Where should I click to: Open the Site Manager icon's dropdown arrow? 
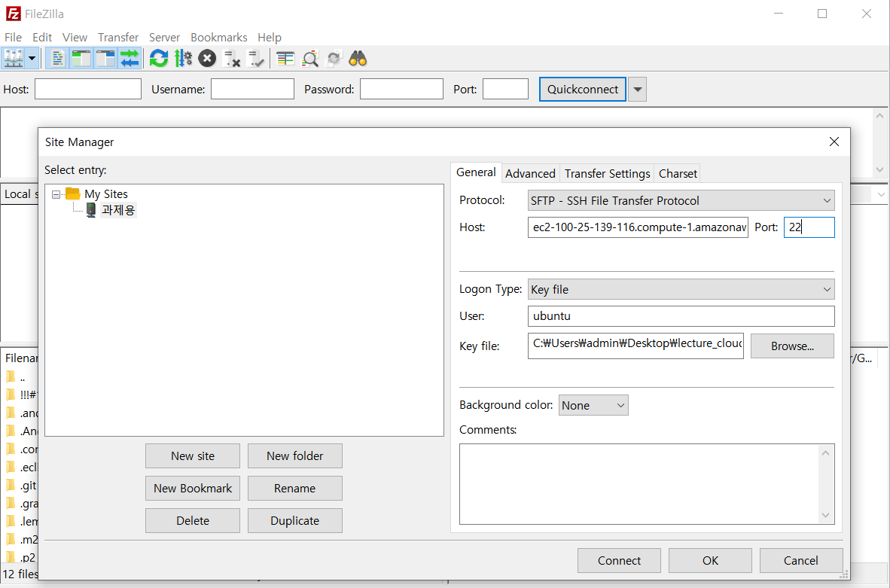click(32, 59)
